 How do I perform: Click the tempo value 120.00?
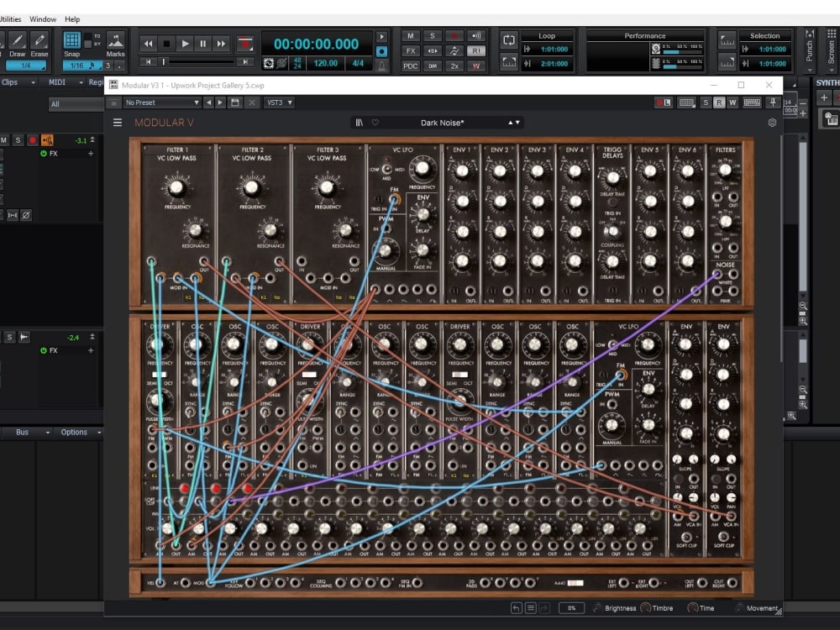(x=325, y=63)
